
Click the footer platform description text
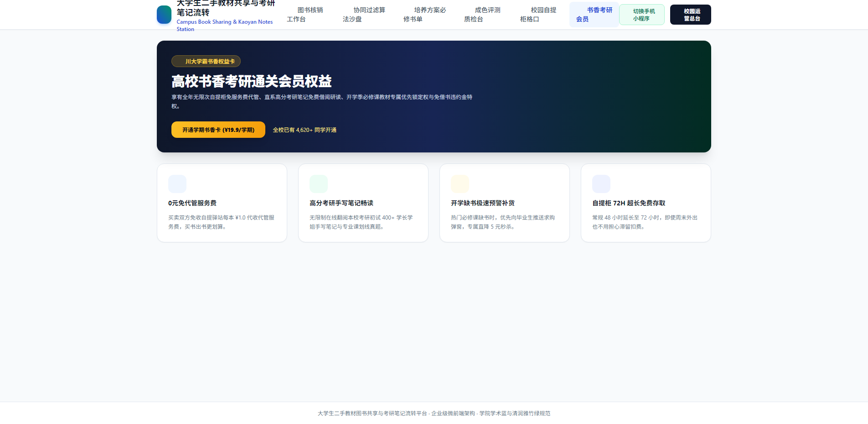434,414
